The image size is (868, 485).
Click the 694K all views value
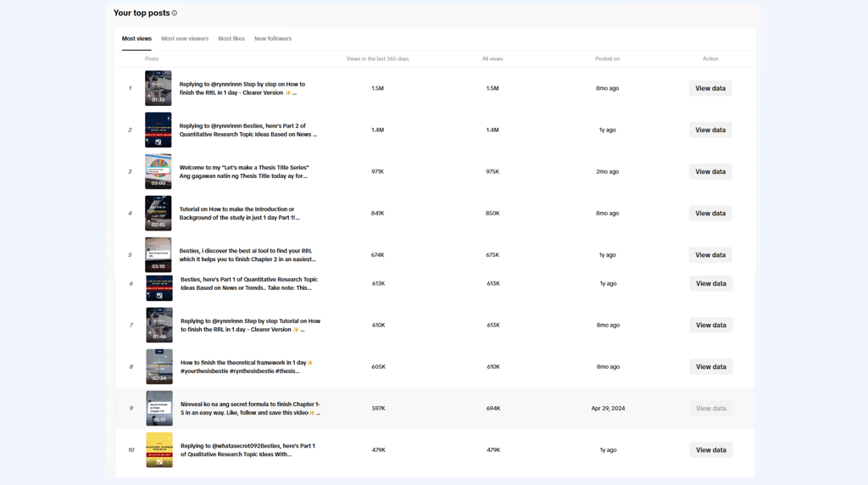(493, 408)
